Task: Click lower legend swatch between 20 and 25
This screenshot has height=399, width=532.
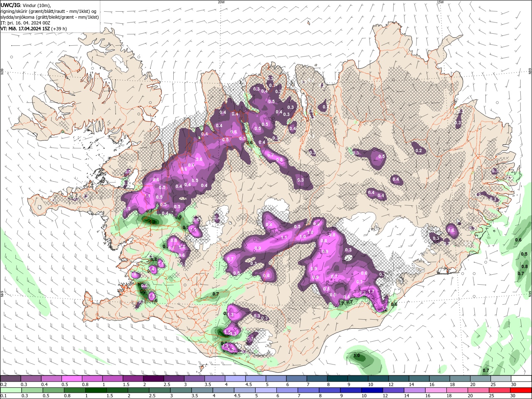Action: tap(478, 390)
